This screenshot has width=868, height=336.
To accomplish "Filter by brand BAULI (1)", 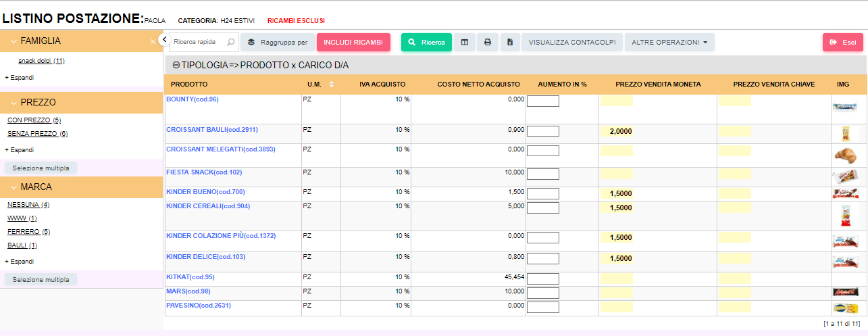I will [22, 245].
